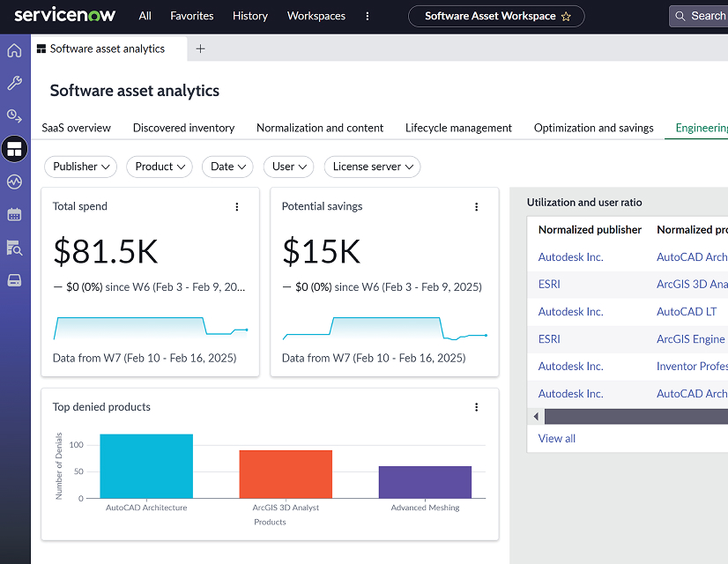The height and width of the screenshot is (564, 728).
Task: Favorite the Software Asset Workspace star
Action: pos(567,16)
